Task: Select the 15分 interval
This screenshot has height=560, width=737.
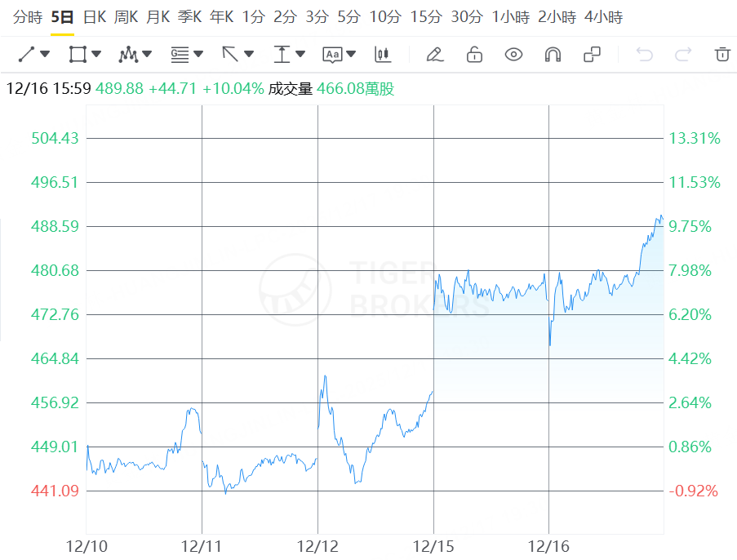Action: coord(426,17)
